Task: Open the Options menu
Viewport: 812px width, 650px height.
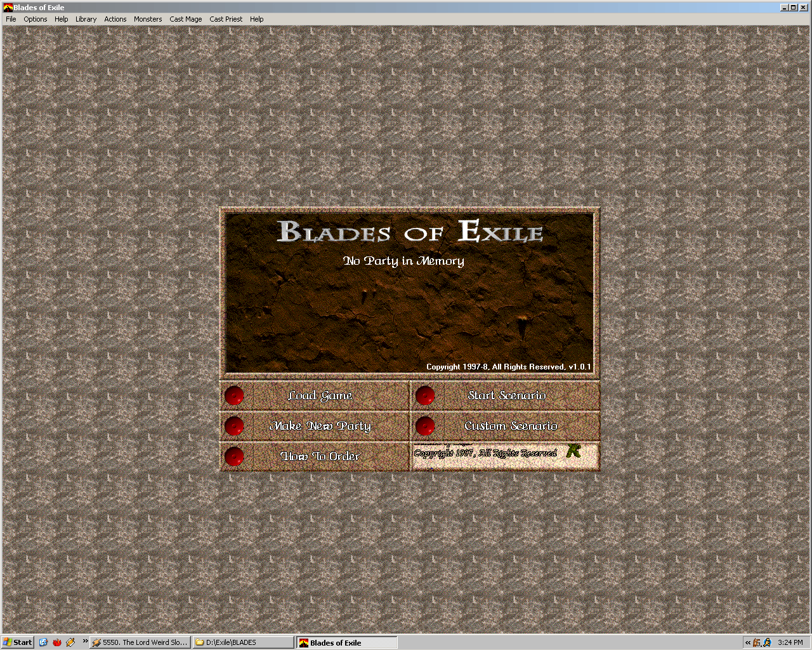Action: pos(36,19)
